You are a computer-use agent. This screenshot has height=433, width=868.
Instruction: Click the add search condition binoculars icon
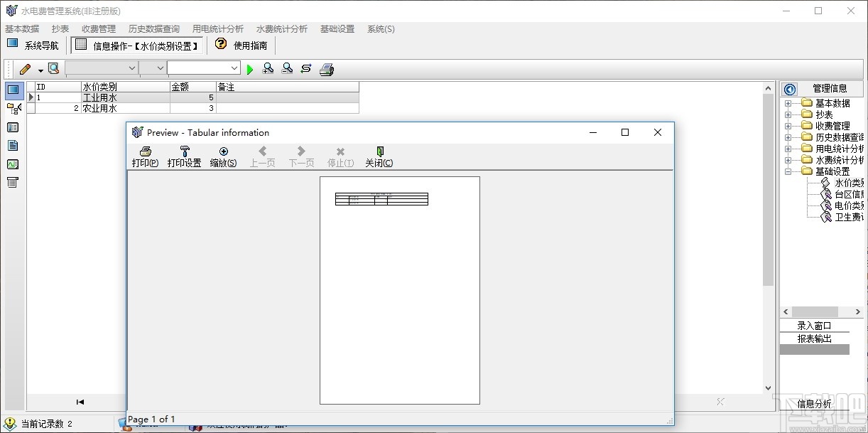(x=268, y=68)
